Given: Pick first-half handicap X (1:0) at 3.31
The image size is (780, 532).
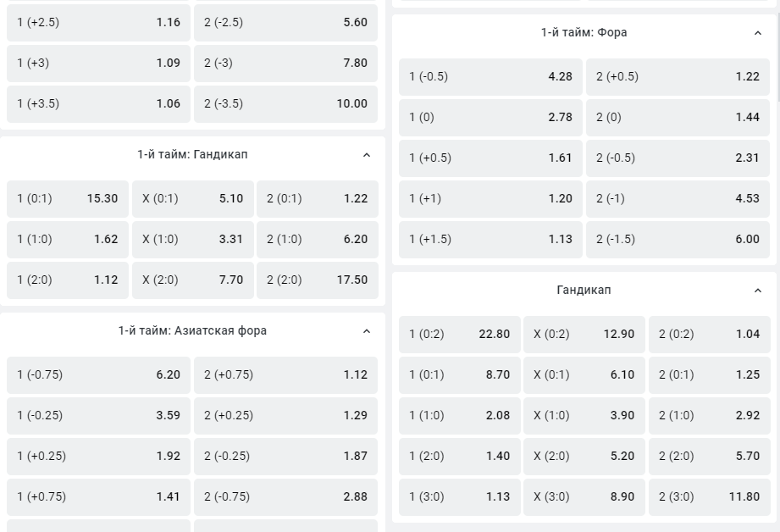Looking at the screenshot, I should (193, 240).
